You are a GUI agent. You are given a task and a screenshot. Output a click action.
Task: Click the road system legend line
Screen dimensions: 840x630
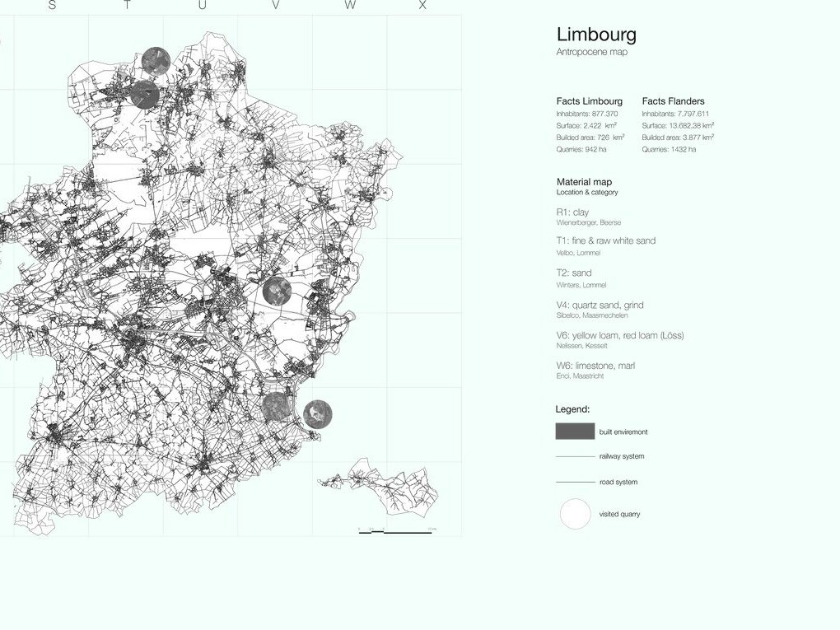(x=576, y=482)
